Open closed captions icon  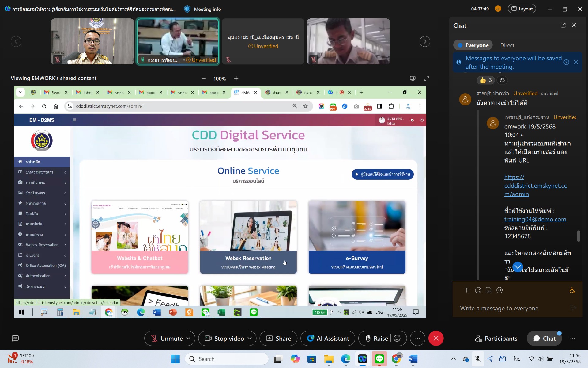pos(15,338)
